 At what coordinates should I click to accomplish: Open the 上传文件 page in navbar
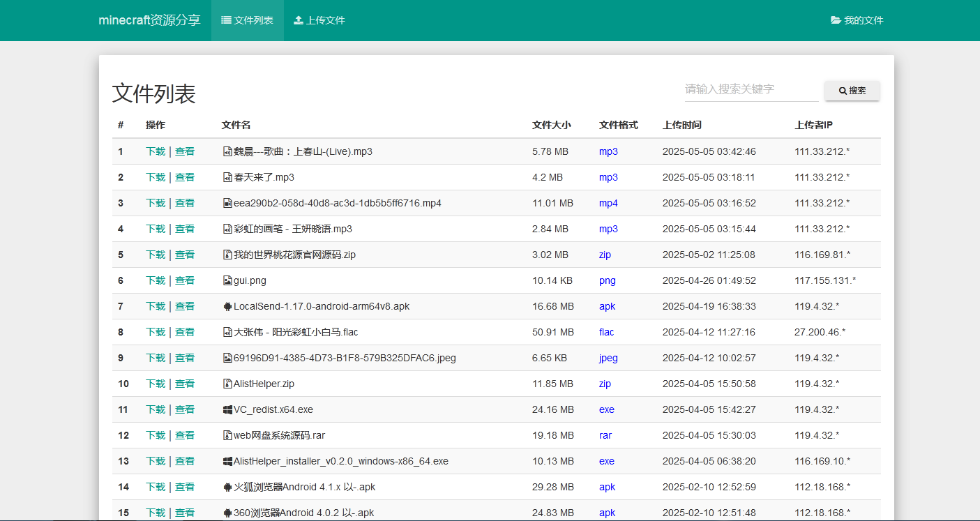click(319, 20)
